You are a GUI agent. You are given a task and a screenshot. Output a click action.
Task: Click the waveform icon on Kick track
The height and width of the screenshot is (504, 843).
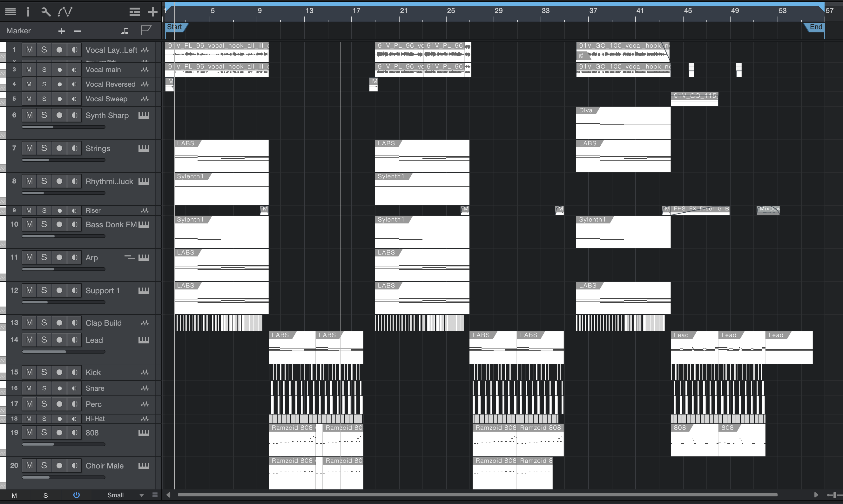point(145,372)
